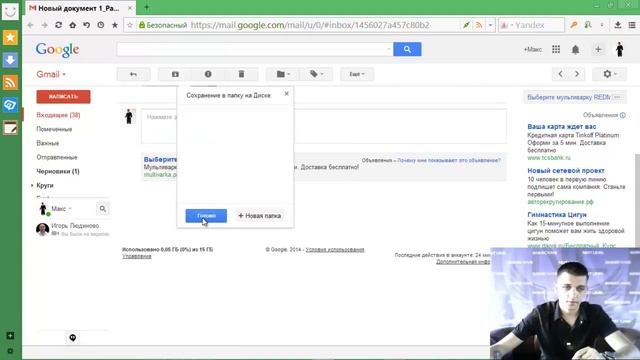Click the sidebar orange RSS icon
This screenshot has height=360, width=640.
coord(10,82)
